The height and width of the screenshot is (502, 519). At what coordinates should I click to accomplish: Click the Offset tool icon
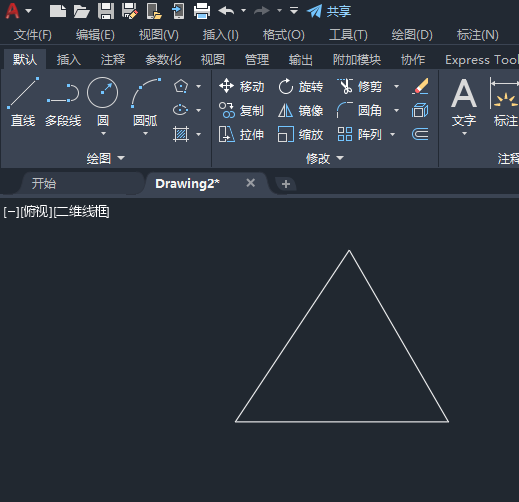[x=420, y=134]
